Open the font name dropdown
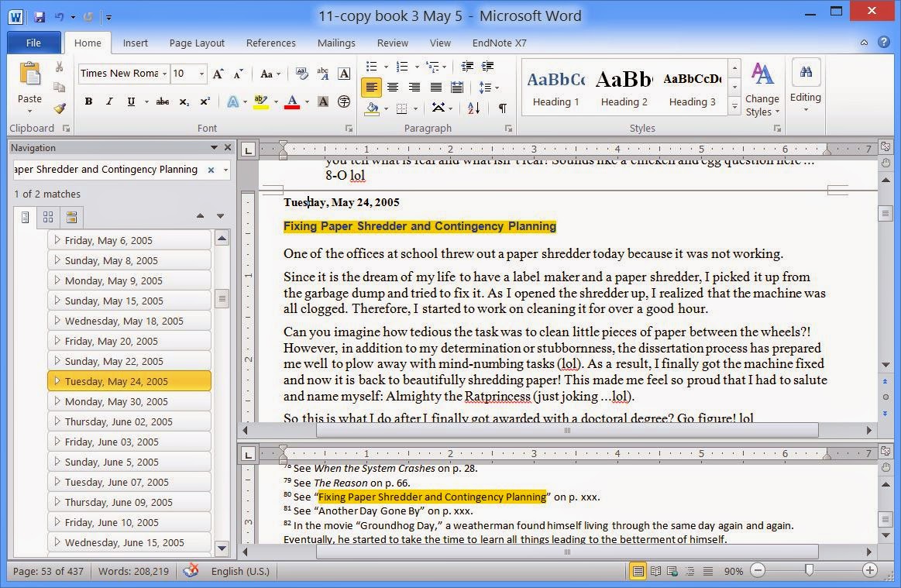 (x=164, y=74)
